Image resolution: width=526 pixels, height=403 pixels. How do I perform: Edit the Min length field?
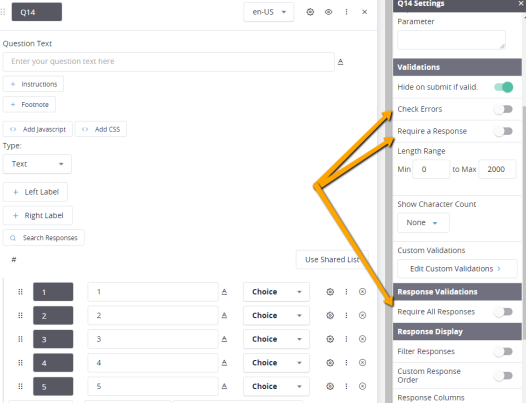431,169
